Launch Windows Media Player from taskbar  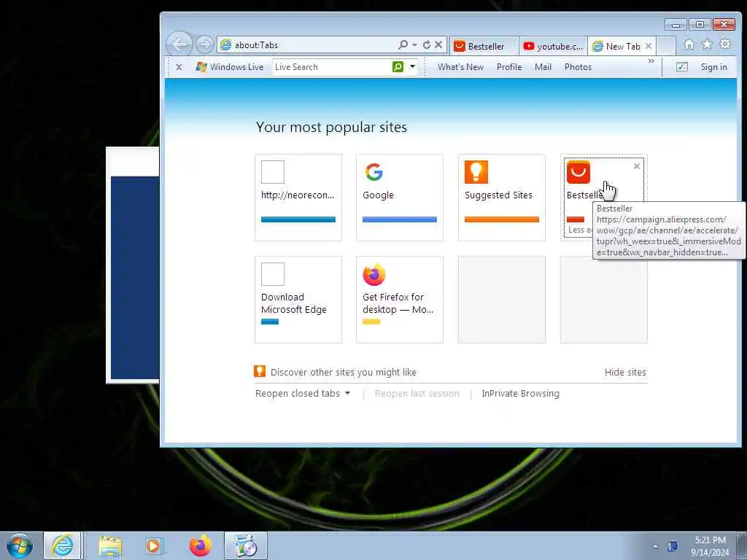[x=154, y=546]
